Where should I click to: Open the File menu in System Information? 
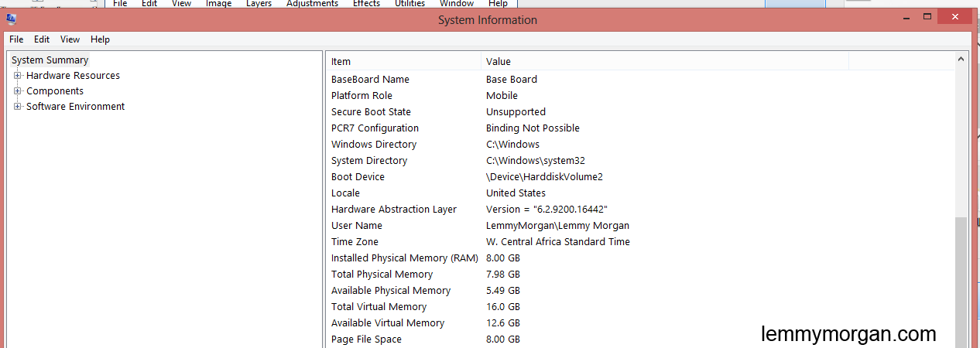(x=16, y=39)
